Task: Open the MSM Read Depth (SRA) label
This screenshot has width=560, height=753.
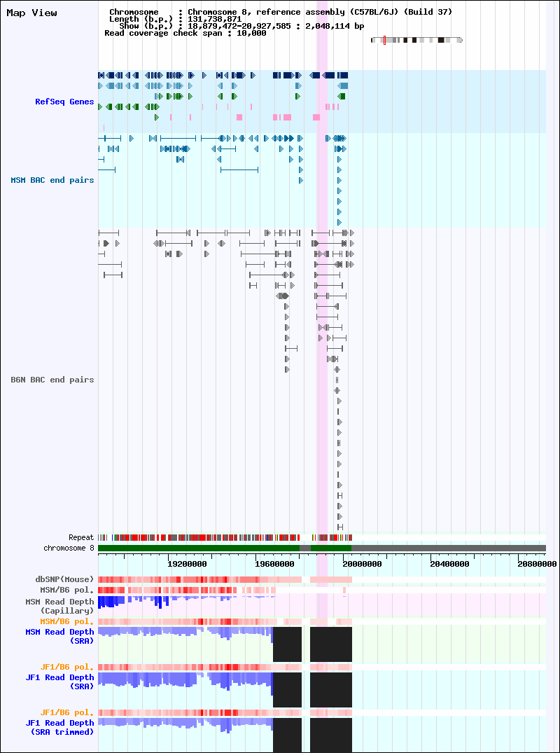Action: point(60,636)
